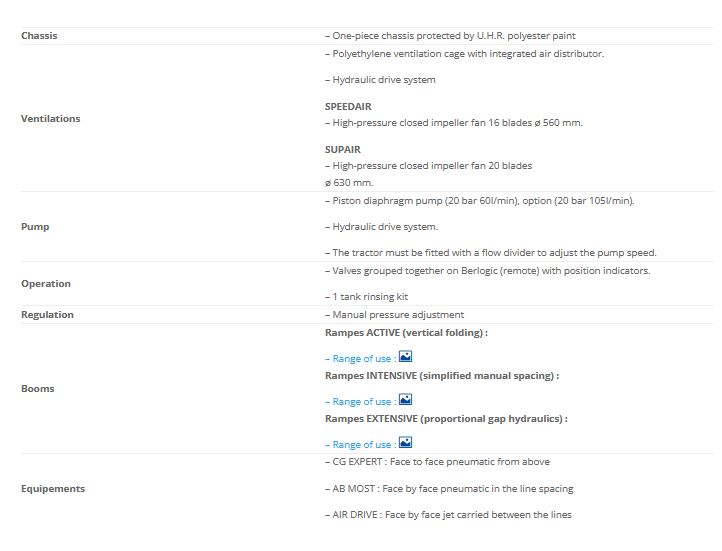Click the Pump row label
Viewport: 722px width, 551px height.
[35, 227]
